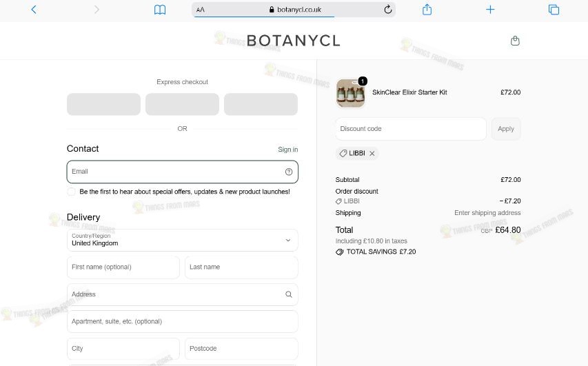The height and width of the screenshot is (366, 588).
Task: Click the Including £10.80 in taxes text
Action: (372, 241)
